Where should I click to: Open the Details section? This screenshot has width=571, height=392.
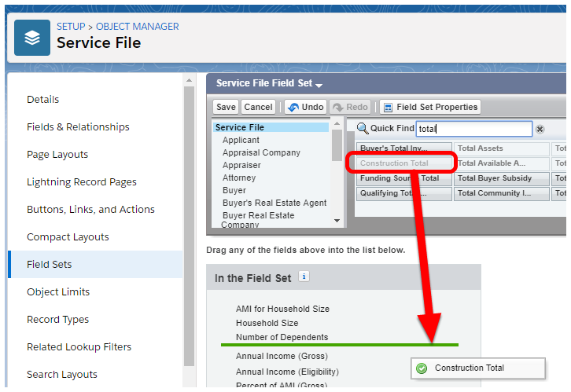click(43, 99)
